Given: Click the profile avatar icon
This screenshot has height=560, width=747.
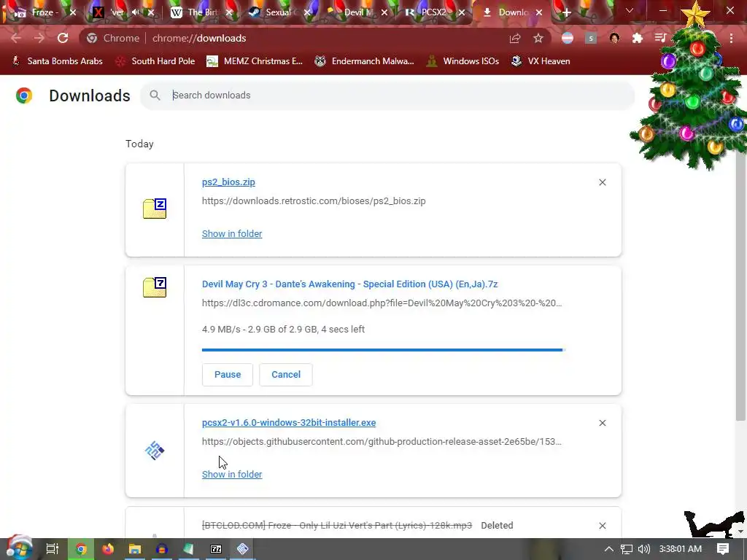Looking at the screenshot, I should tap(614, 38).
